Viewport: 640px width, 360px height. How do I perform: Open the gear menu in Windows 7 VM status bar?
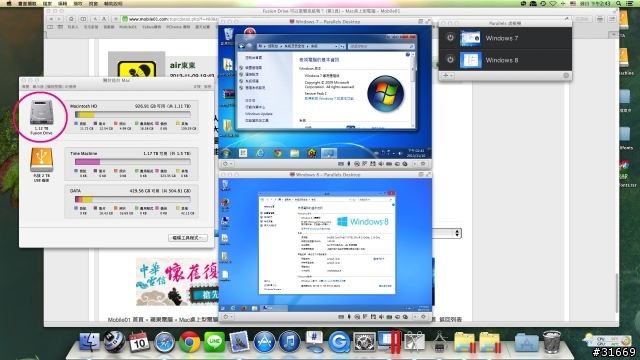(423, 164)
